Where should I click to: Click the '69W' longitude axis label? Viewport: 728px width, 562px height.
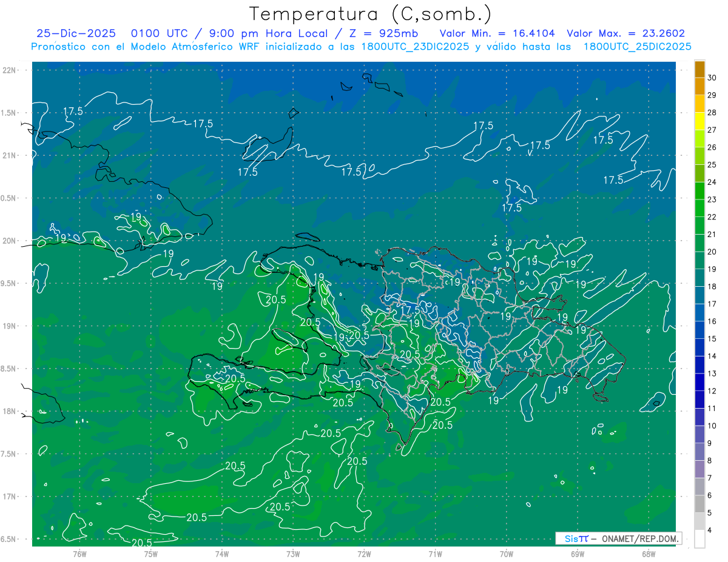(578, 554)
